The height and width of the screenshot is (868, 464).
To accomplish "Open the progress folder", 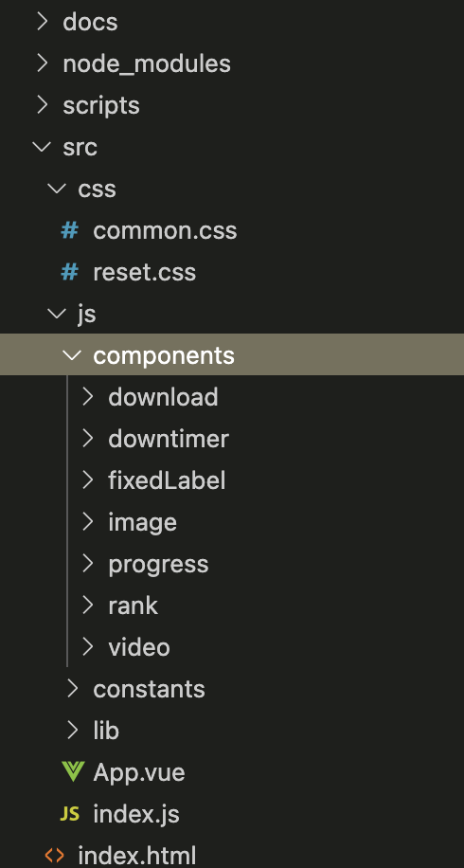I will [x=159, y=564].
